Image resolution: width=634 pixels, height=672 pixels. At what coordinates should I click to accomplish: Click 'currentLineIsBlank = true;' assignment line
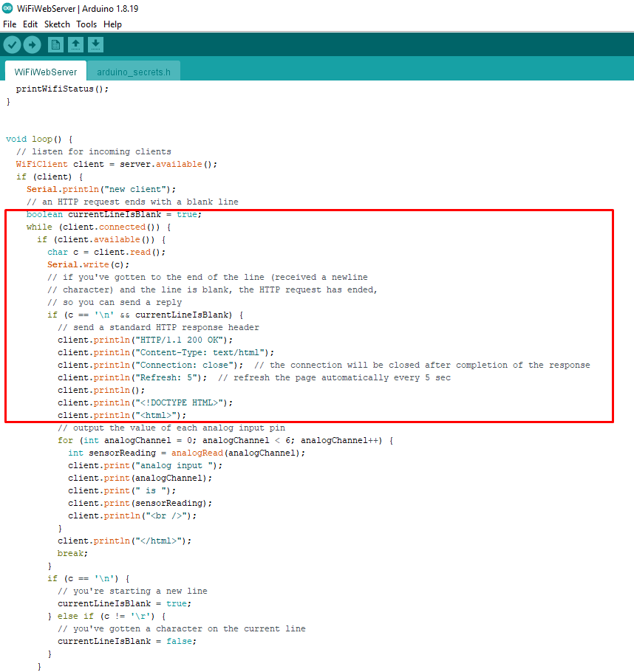[125, 603]
